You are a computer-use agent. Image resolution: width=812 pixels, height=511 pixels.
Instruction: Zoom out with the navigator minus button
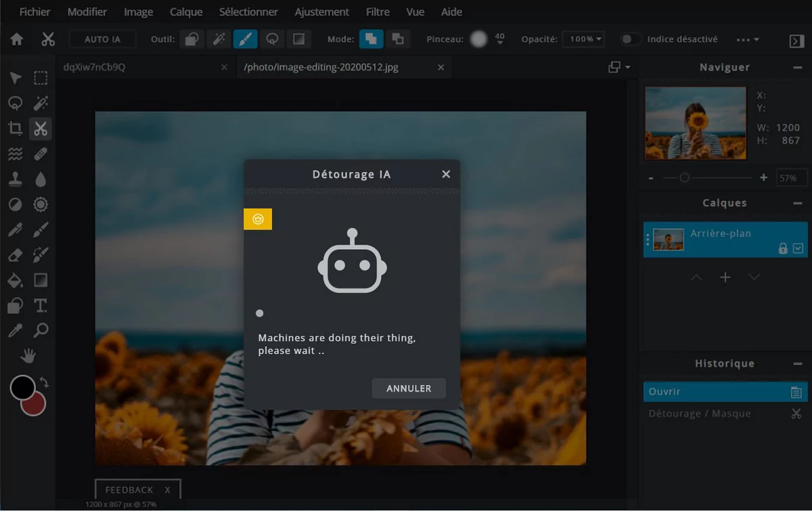pos(651,177)
